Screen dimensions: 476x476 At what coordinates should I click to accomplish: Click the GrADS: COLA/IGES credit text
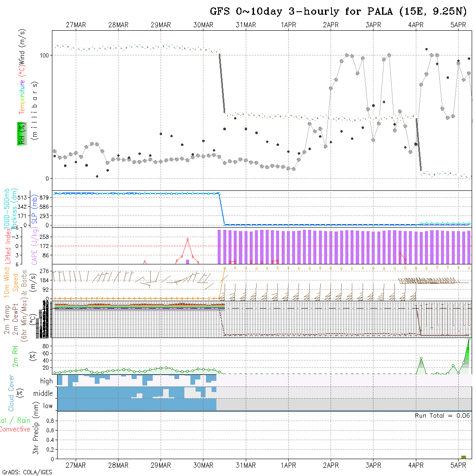(27, 472)
